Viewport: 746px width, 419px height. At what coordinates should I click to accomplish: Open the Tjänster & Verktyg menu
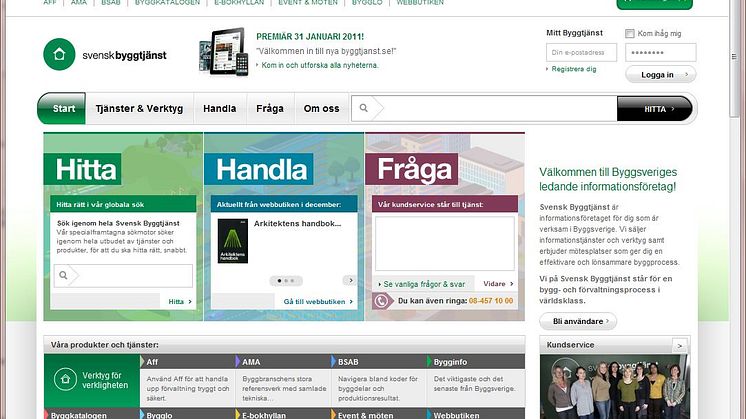(x=139, y=108)
